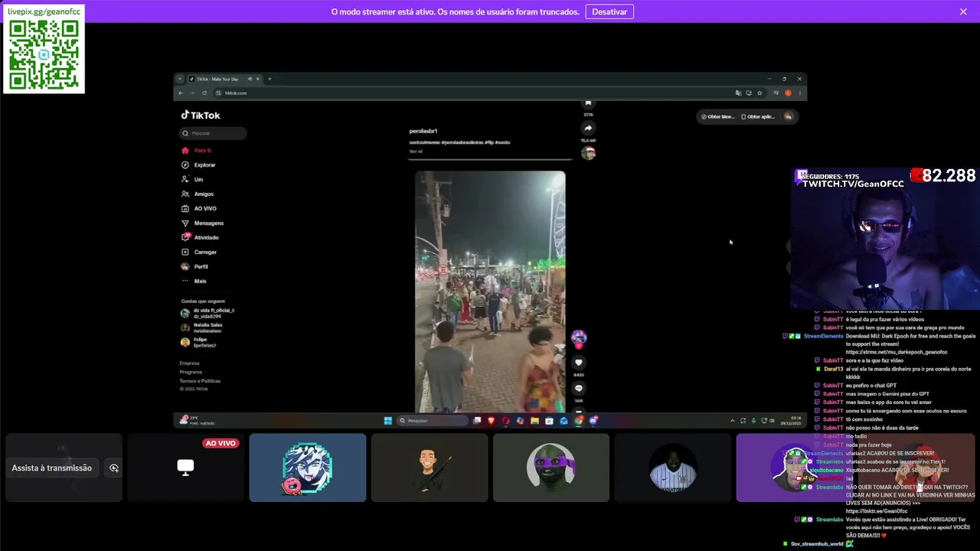980x551 pixels.
Task: Click the darkepoch_geanofcc download link in chat
Action: 897,352
